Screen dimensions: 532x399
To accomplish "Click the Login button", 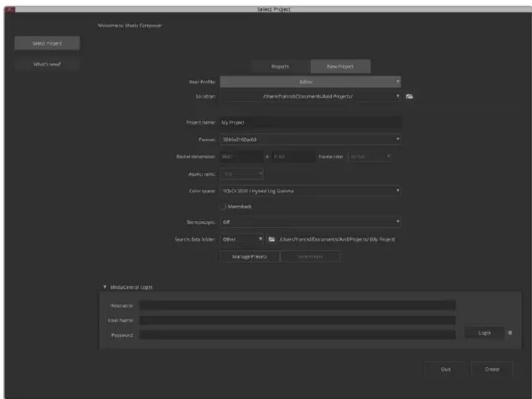I will pos(484,333).
